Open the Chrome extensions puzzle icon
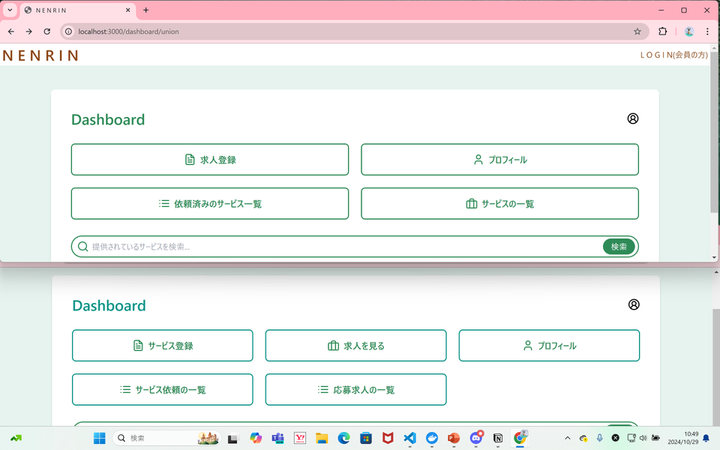The height and width of the screenshot is (450, 720). (663, 31)
